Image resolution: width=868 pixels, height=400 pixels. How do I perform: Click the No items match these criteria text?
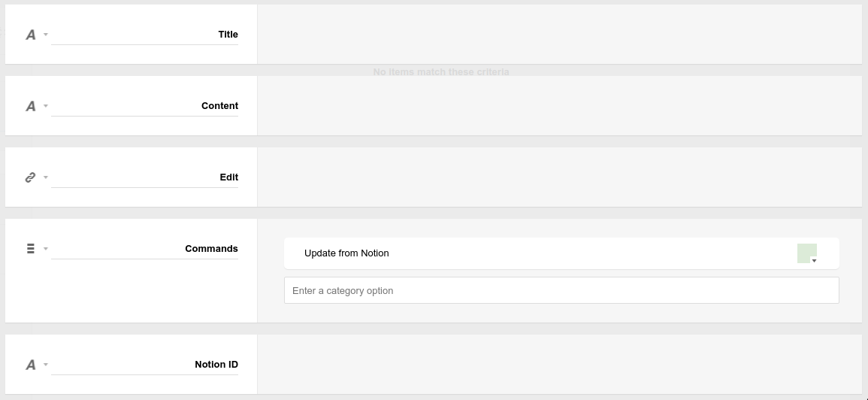(441, 71)
